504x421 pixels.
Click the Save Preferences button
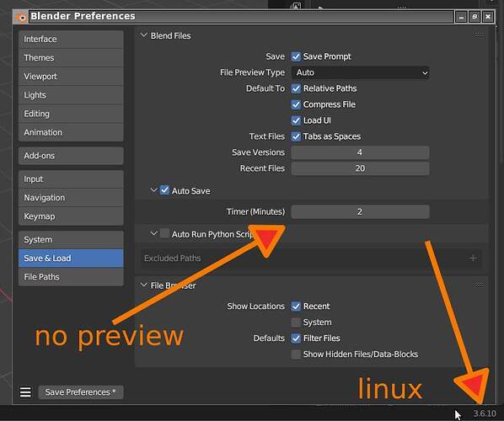pos(81,392)
